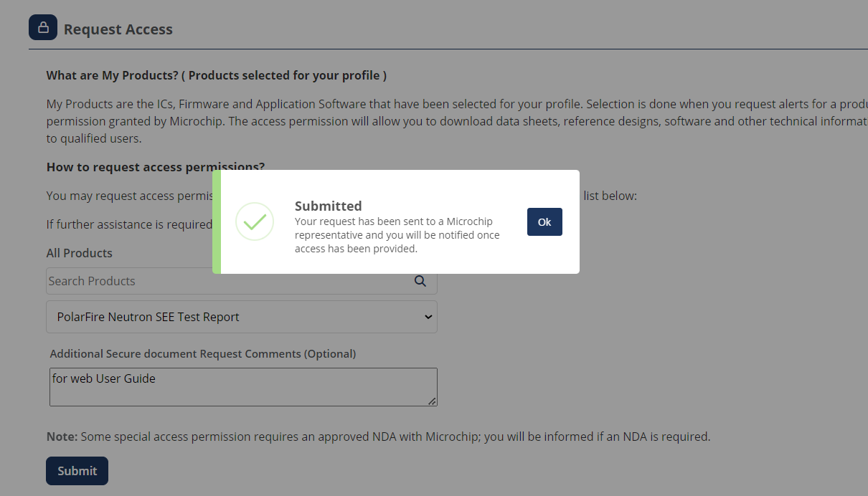This screenshot has height=496, width=868.
Task: Select the padlock badge in the page header
Action: 42,27
